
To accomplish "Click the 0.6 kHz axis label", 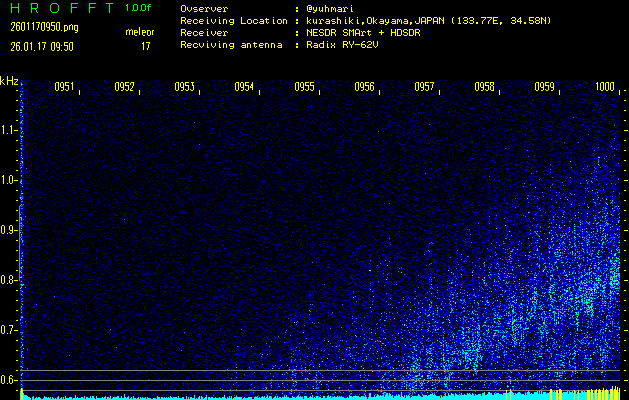I will [x=9, y=380].
